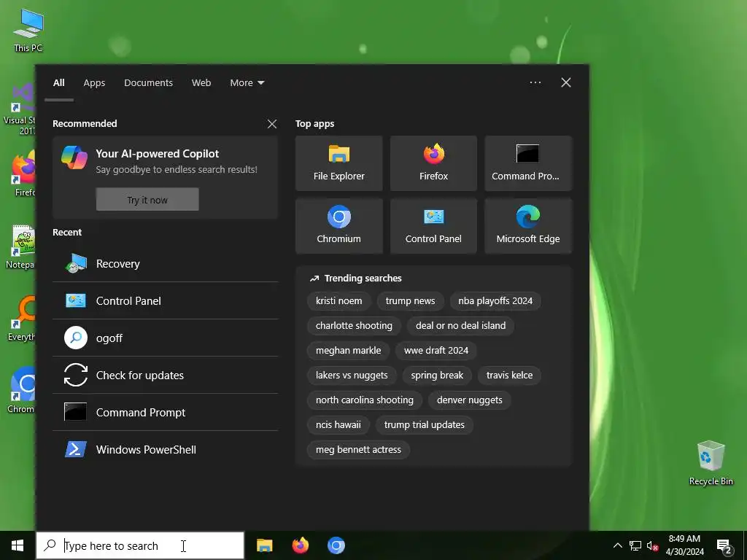This screenshot has width=747, height=560.
Task: Open Chromium on the taskbar
Action: [x=336, y=545]
